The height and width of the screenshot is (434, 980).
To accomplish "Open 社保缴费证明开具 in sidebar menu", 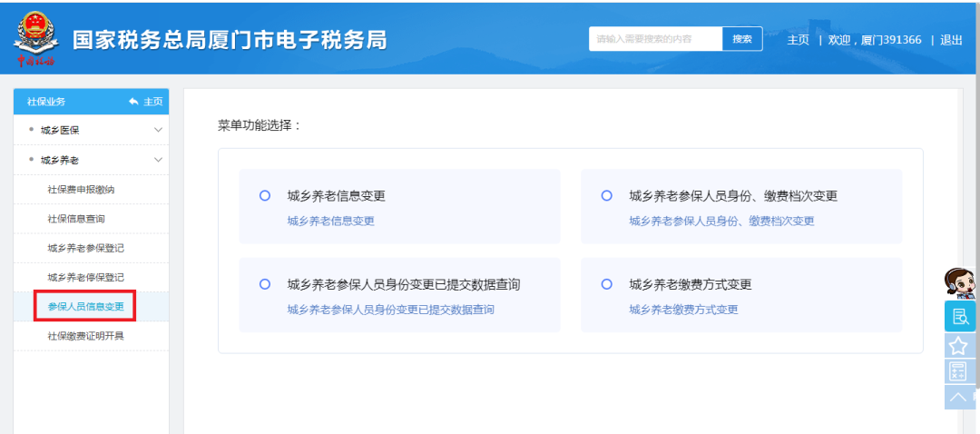I will [85, 336].
